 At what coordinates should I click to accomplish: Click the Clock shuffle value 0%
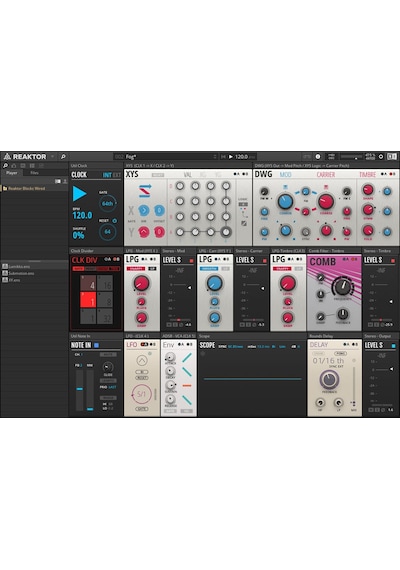78,235
